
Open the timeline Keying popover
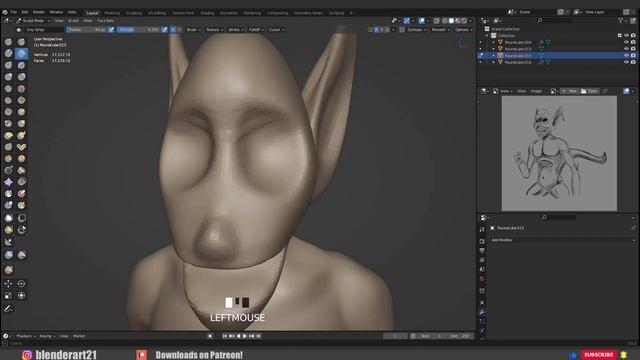(47, 336)
